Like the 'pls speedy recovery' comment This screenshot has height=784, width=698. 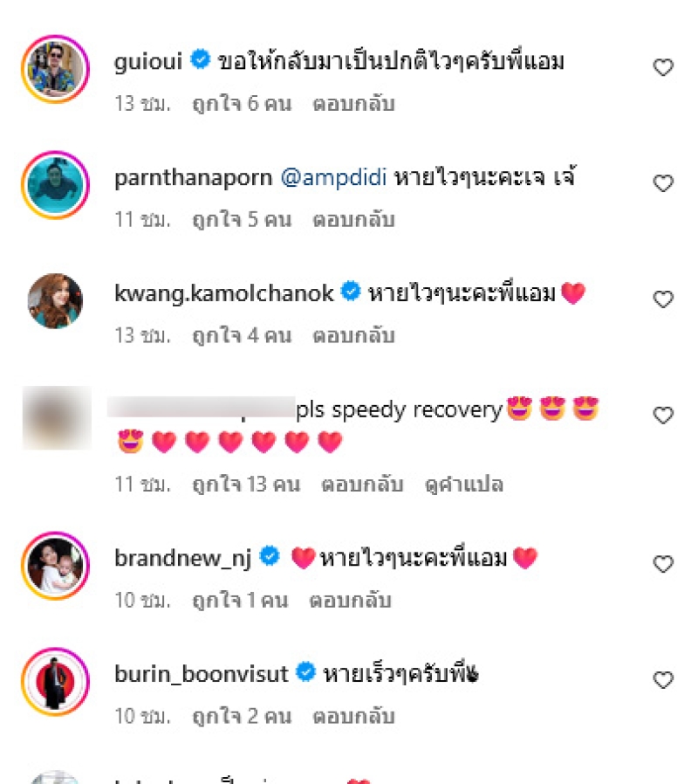pos(663,415)
